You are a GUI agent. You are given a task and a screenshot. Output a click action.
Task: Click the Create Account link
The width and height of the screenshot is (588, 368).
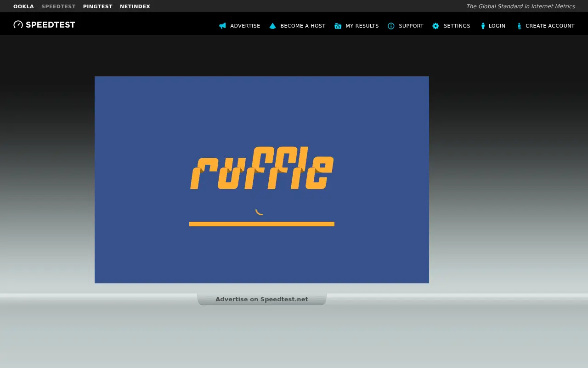tap(550, 26)
